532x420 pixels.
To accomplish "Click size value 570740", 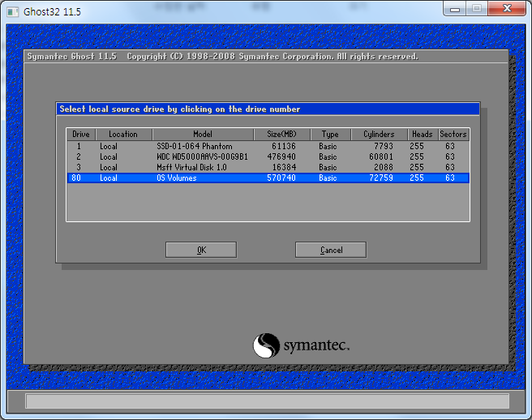I will 281,178.
